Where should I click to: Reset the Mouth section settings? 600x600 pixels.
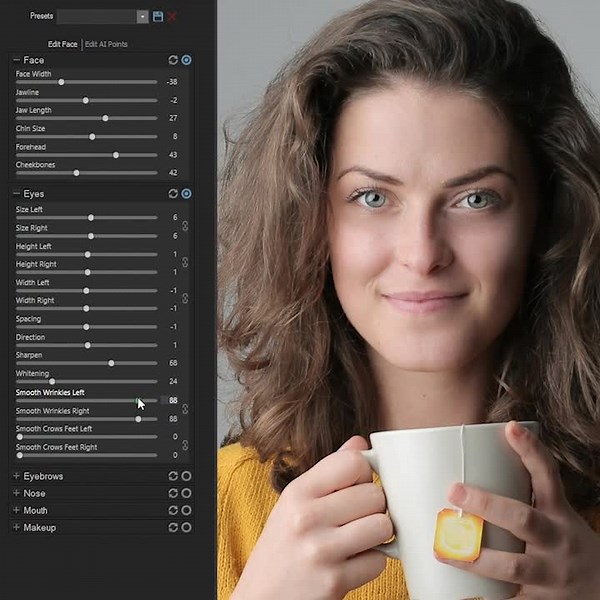point(173,510)
